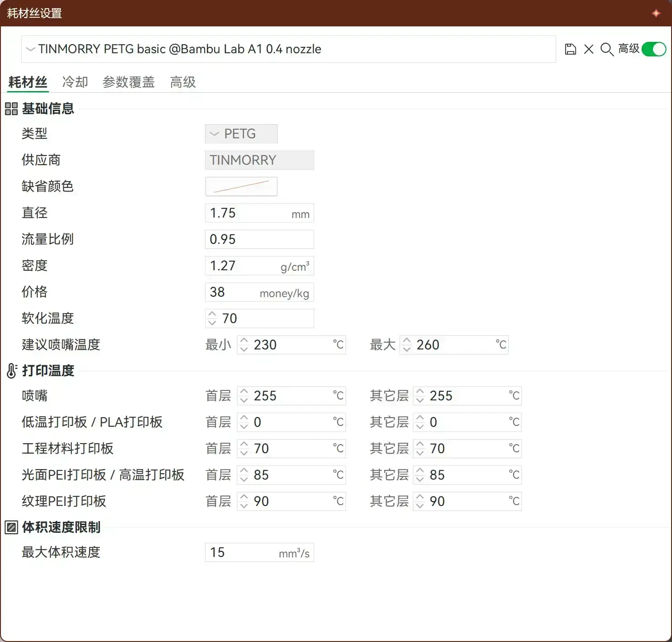Screen dimensions: 672x642
Task: Click the 最小 nozzle temperature 230 stepper
Action: tap(244, 345)
